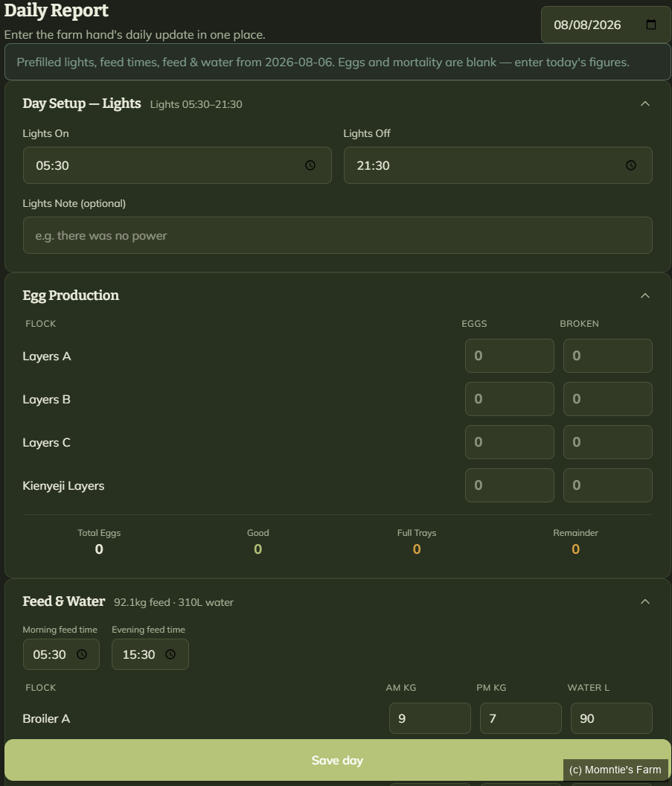Click the AM KG column header

point(401,688)
